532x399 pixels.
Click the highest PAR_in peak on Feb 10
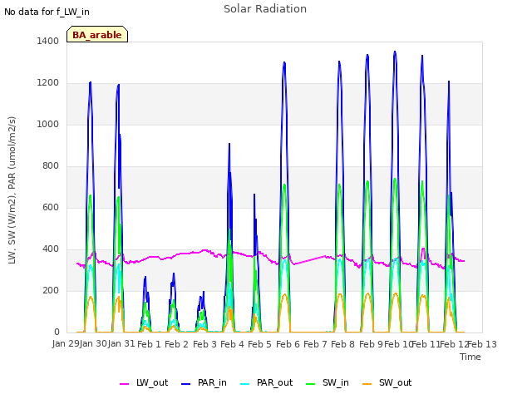[395, 52]
